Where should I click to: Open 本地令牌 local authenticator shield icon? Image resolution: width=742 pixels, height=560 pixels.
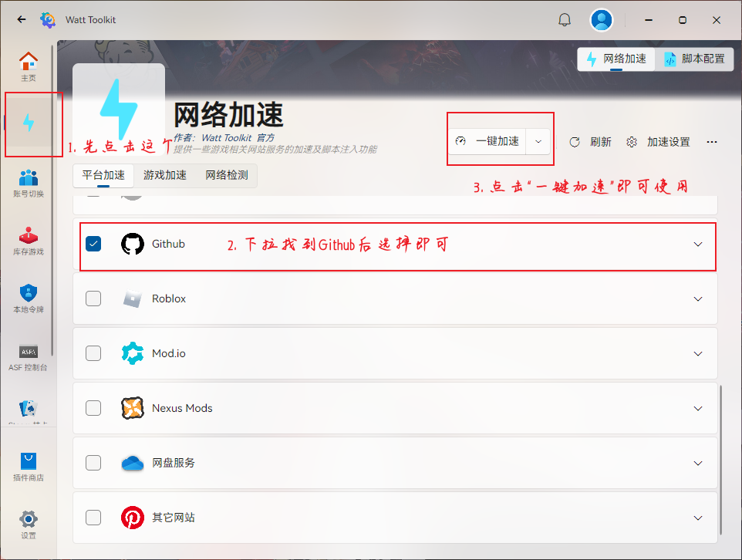[29, 299]
